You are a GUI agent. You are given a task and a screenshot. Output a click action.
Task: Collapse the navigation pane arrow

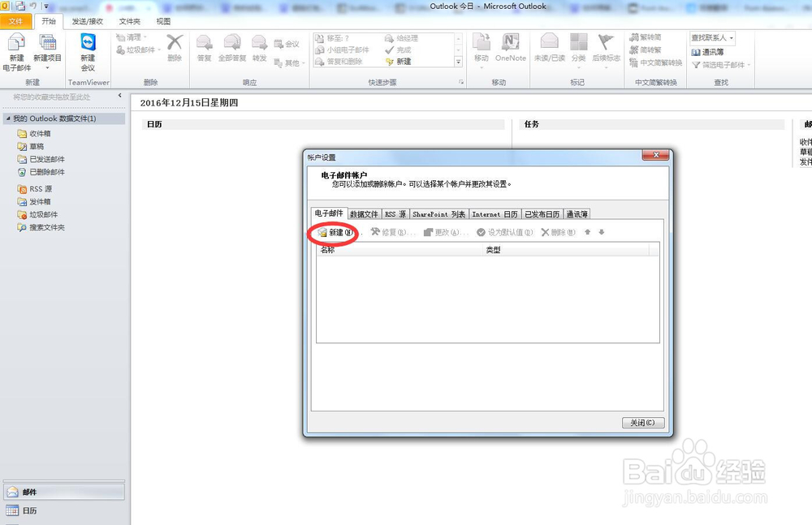[x=119, y=95]
